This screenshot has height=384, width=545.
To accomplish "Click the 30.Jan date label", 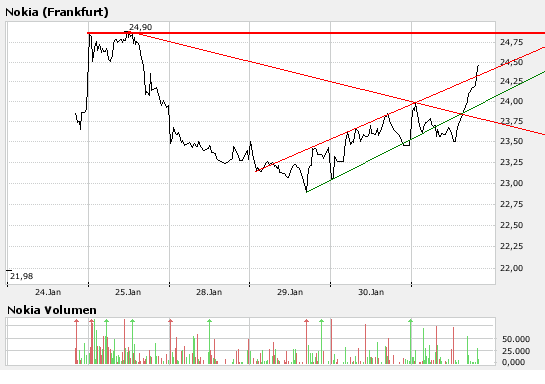I will click(371, 292).
